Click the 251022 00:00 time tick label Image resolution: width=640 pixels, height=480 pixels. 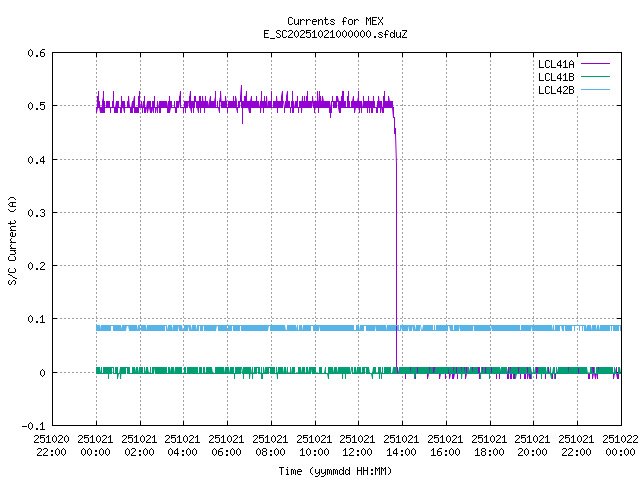(x=619, y=445)
